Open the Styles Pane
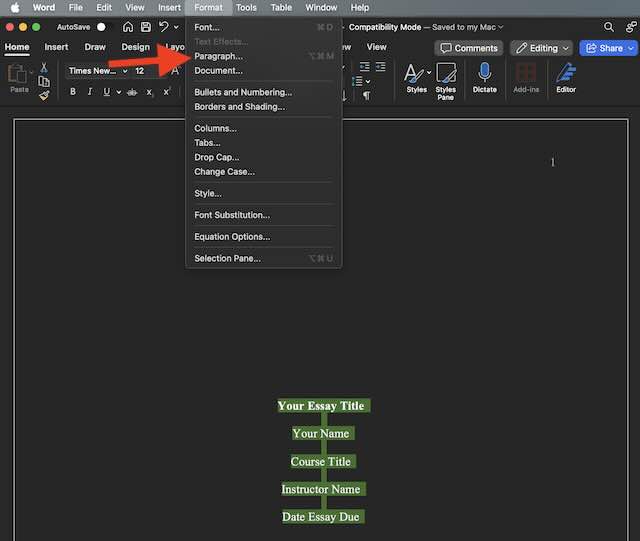Screen dimensions: 640x541 coord(445,81)
